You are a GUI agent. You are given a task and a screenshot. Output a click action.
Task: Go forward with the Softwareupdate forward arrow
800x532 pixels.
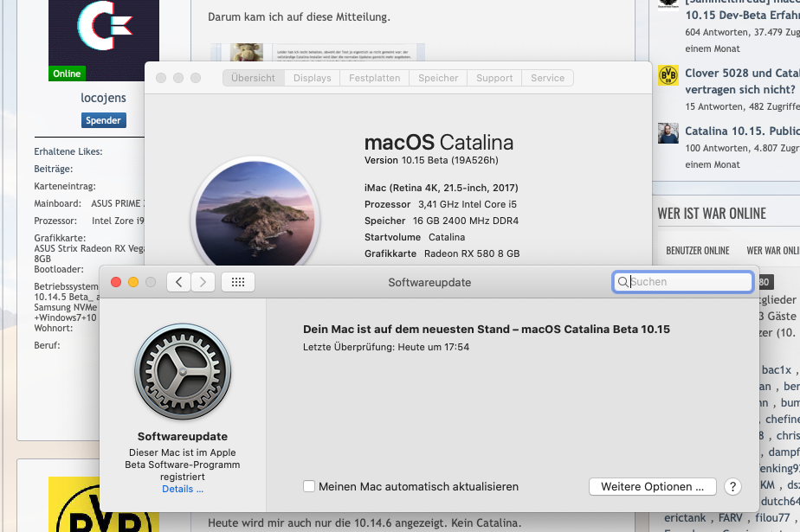click(x=203, y=282)
